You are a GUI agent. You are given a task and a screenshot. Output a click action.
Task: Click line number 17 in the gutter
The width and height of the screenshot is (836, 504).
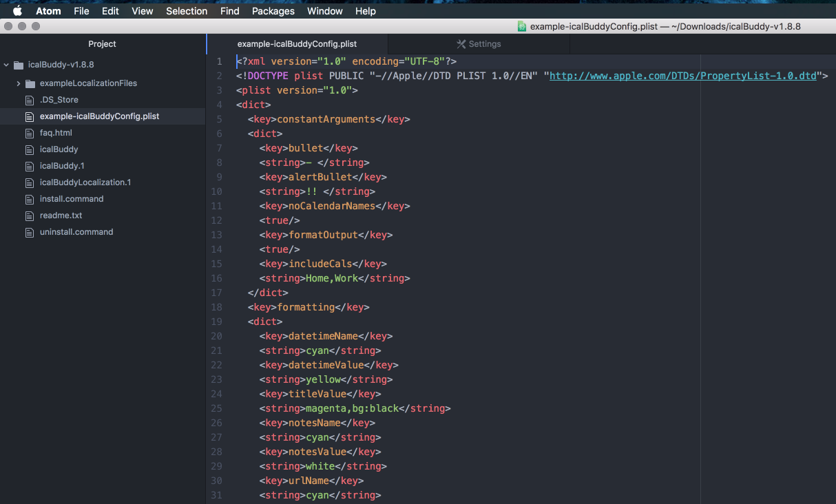point(216,293)
